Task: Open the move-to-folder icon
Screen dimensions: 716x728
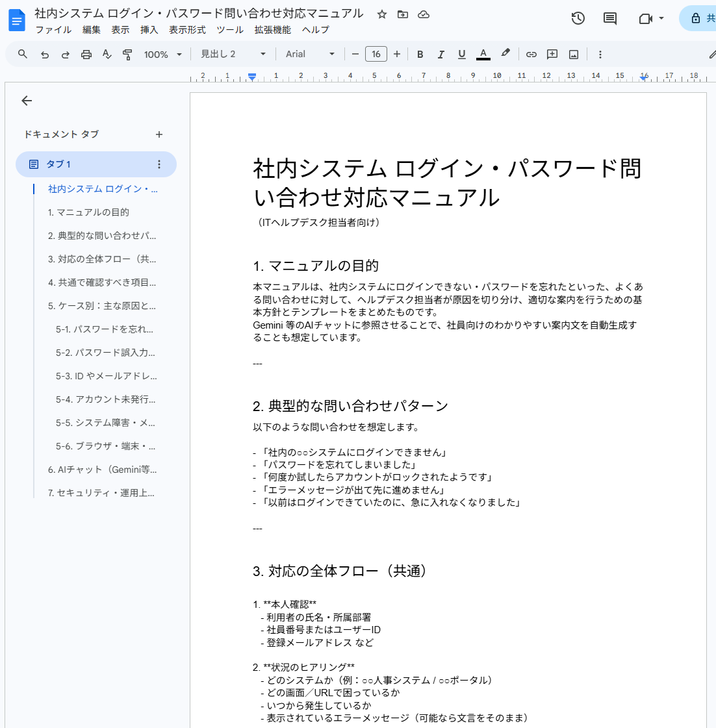Action: coord(403,14)
